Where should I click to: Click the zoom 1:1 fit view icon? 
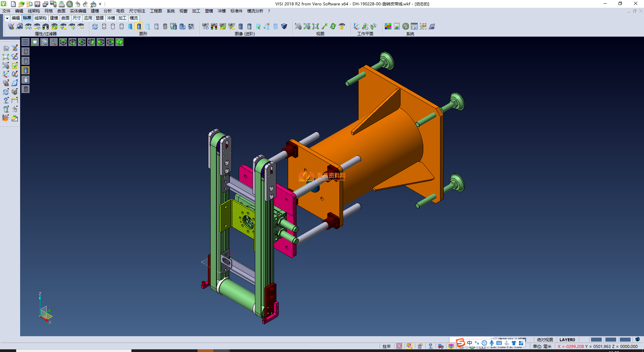tap(316, 27)
